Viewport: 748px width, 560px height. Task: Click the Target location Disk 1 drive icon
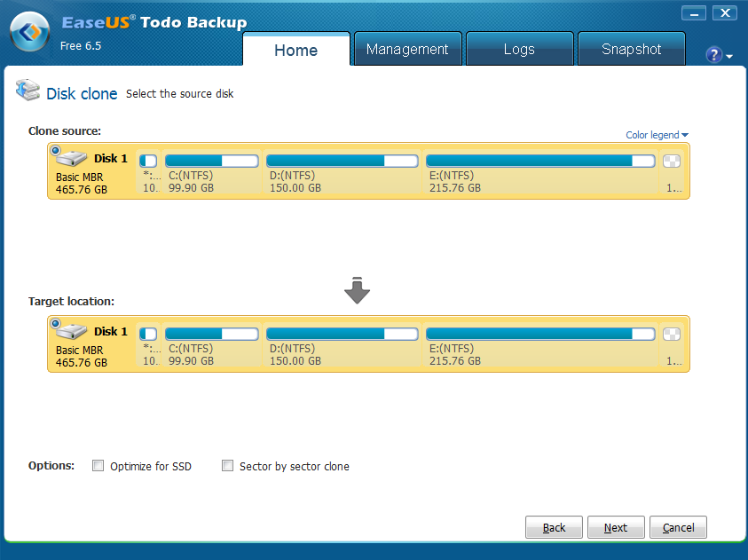tap(72, 331)
